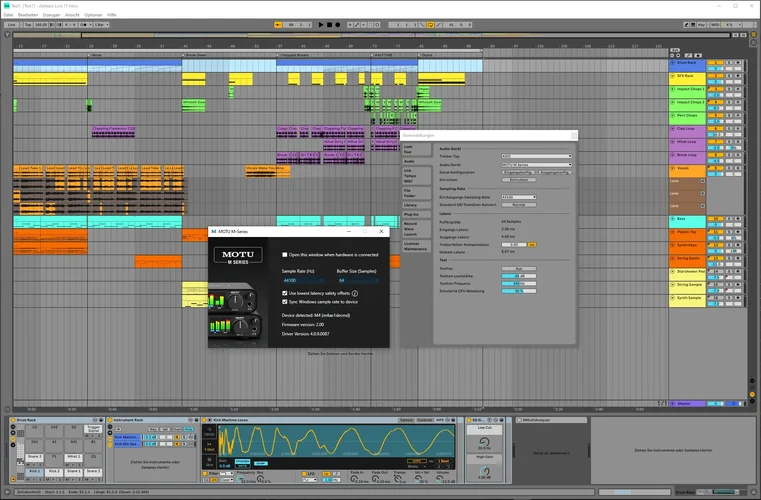The height and width of the screenshot is (500, 761).
Task: Click the browser show/hide triangle icon
Action: pyautogui.click(x=7, y=35)
